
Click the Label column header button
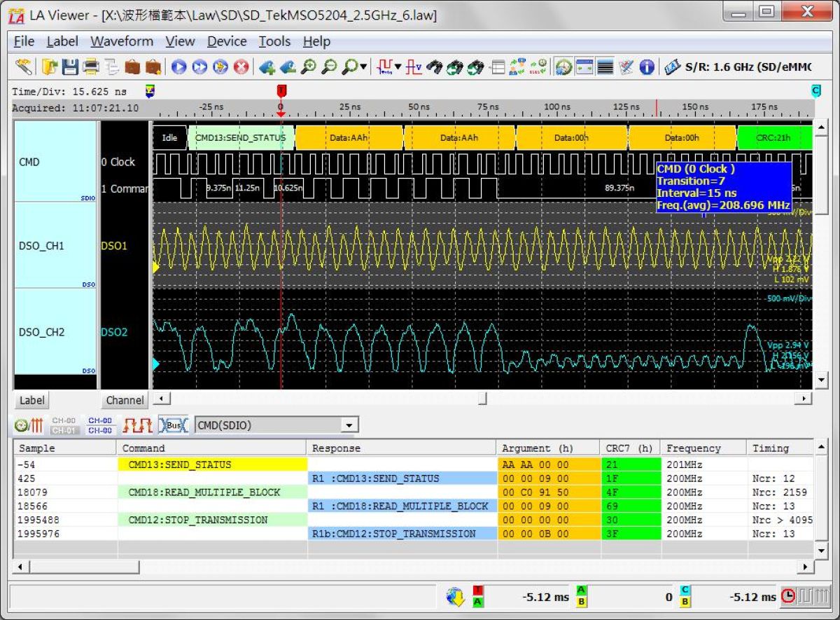[x=31, y=400]
